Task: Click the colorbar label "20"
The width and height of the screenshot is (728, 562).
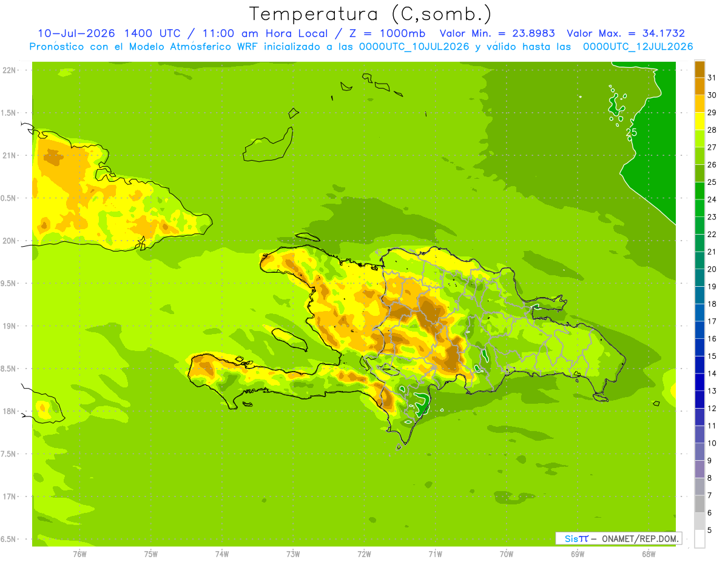Action: point(712,269)
